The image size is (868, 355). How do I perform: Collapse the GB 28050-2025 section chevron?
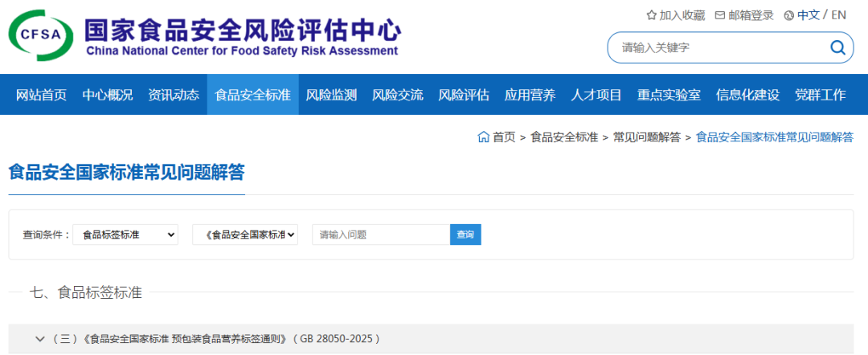(x=39, y=338)
